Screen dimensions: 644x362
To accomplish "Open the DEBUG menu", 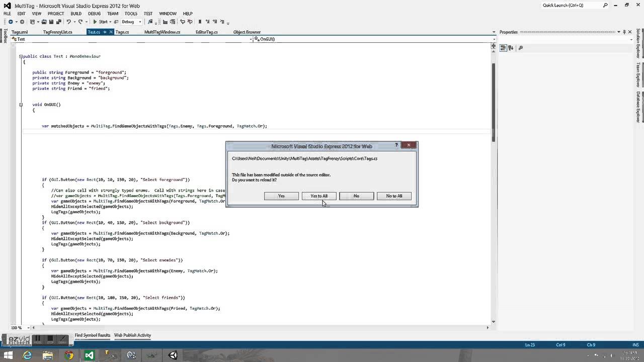I will (x=95, y=14).
